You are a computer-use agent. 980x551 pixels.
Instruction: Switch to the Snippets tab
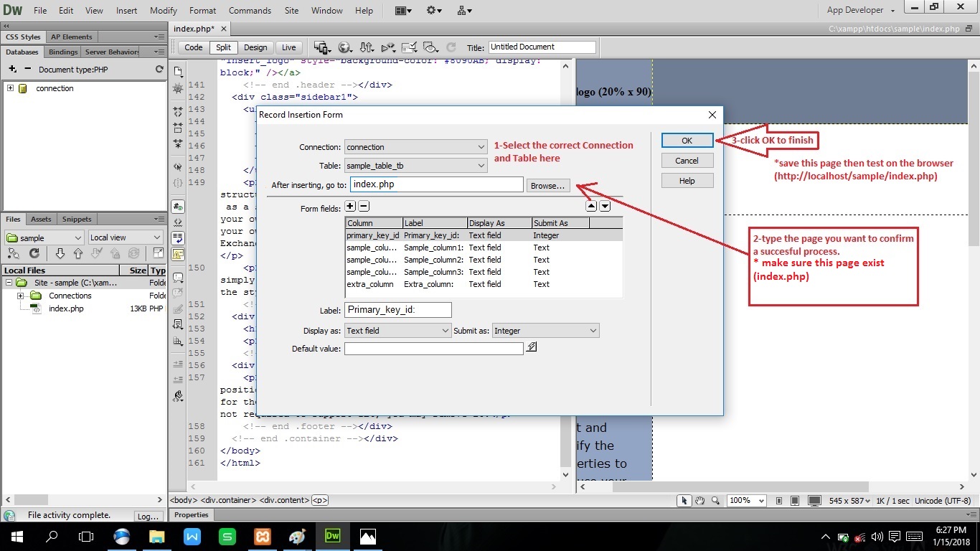77,220
